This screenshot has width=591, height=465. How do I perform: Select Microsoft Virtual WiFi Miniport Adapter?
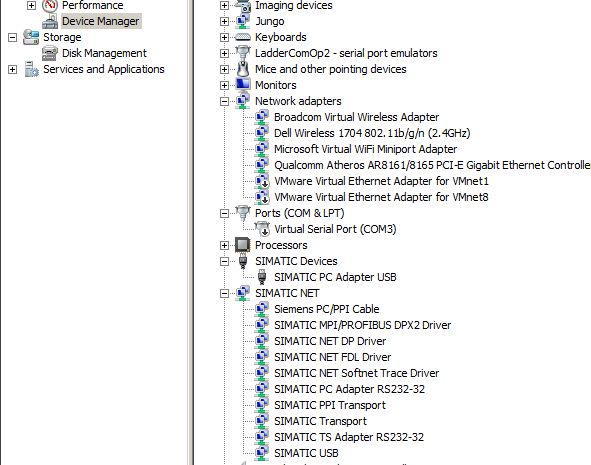365,149
